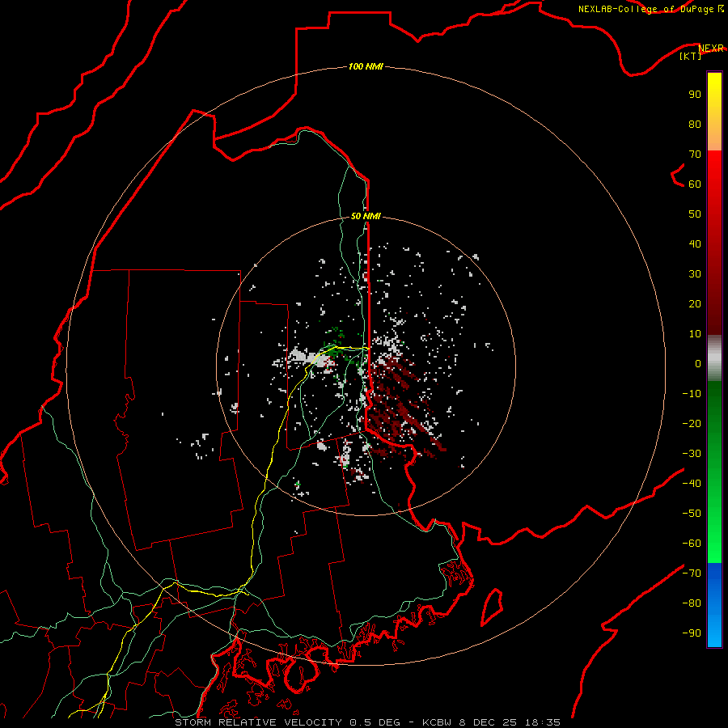Click the 30 value on velocity scale
Viewport: 728px width, 728px height.
(x=695, y=274)
